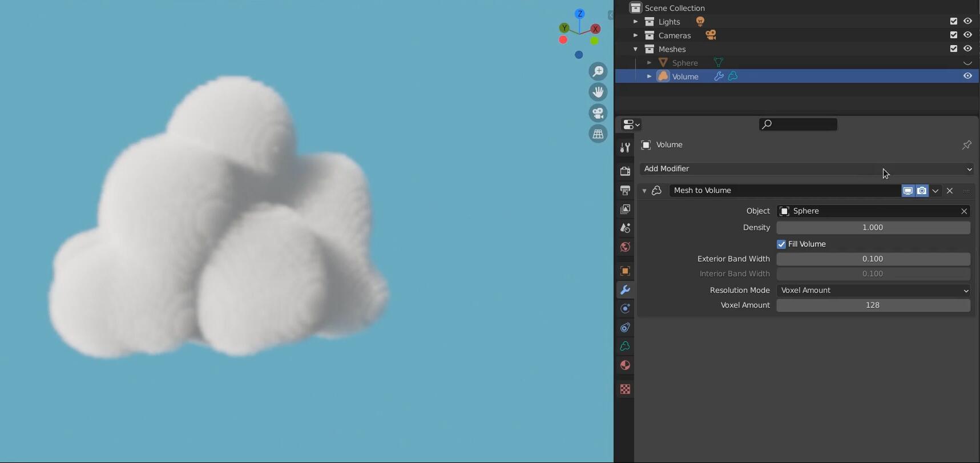Remove the Mesh to Volume modifier with X

tap(950, 191)
